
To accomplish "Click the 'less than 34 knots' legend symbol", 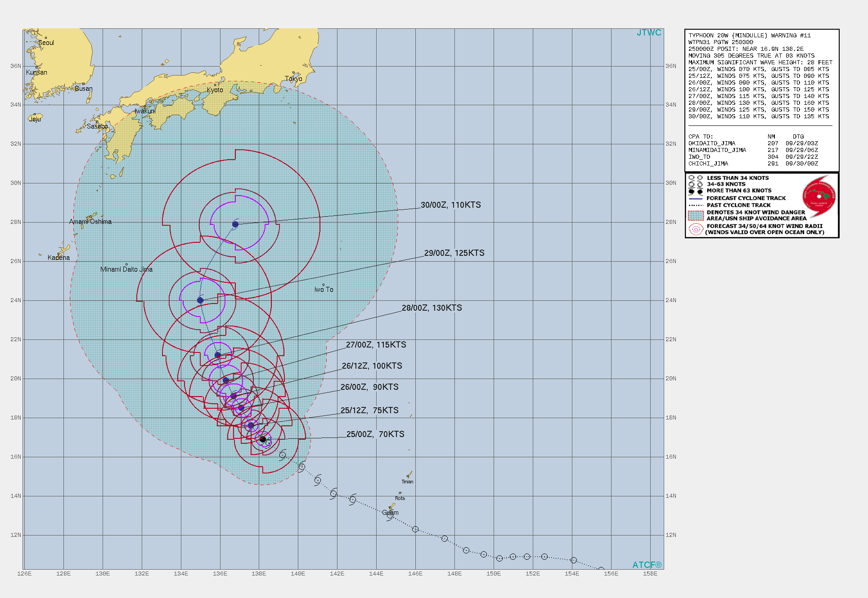I will [696, 178].
